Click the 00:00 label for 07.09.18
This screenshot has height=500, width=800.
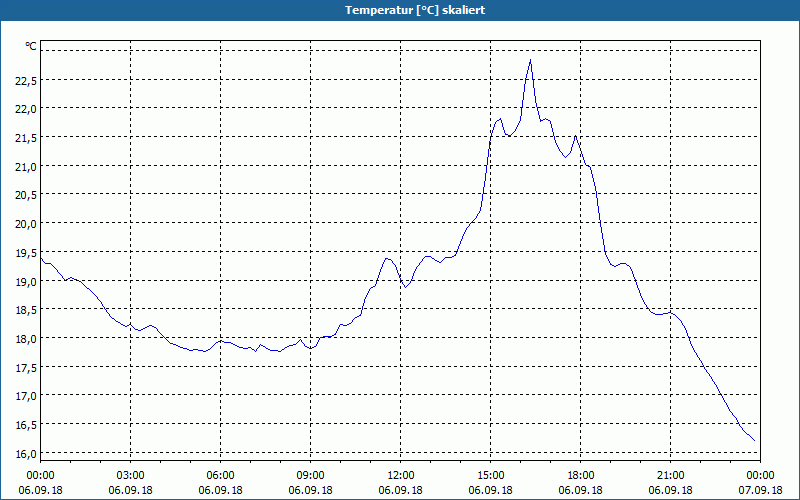[x=760, y=476]
